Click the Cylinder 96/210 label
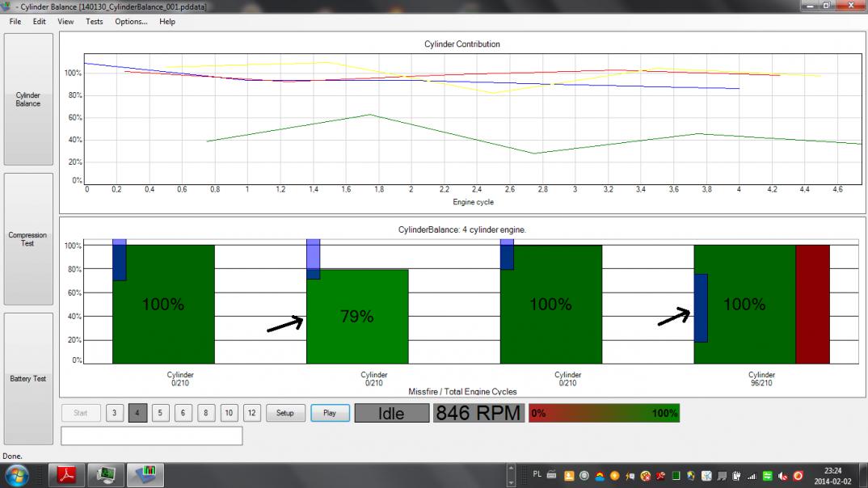This screenshot has height=488, width=868. [x=761, y=378]
